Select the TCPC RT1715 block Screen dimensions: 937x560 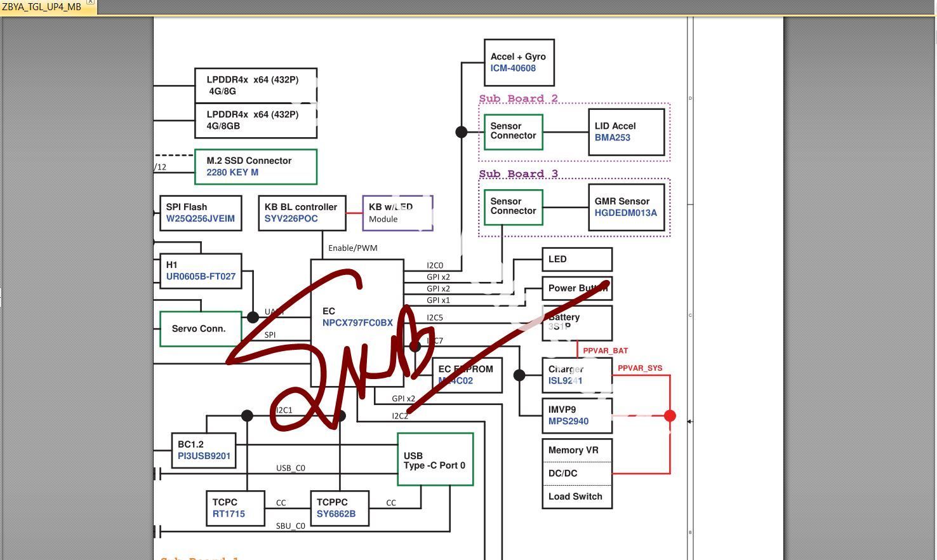click(235, 508)
